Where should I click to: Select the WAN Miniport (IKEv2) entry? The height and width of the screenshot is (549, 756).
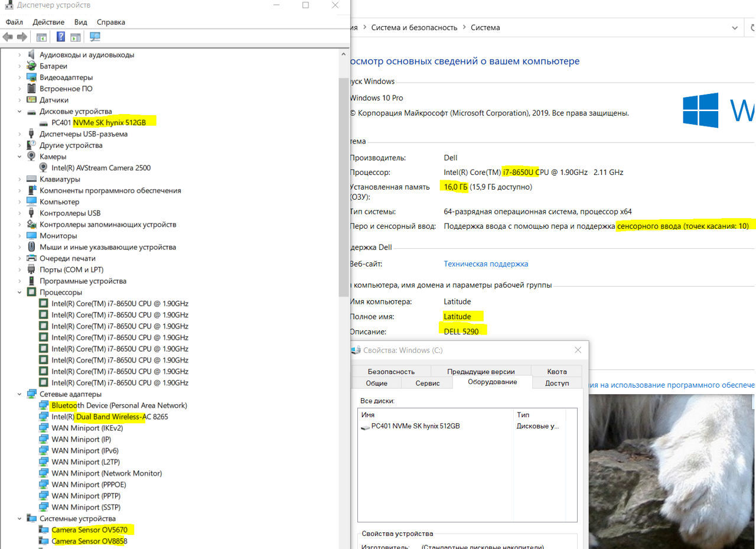click(x=87, y=428)
